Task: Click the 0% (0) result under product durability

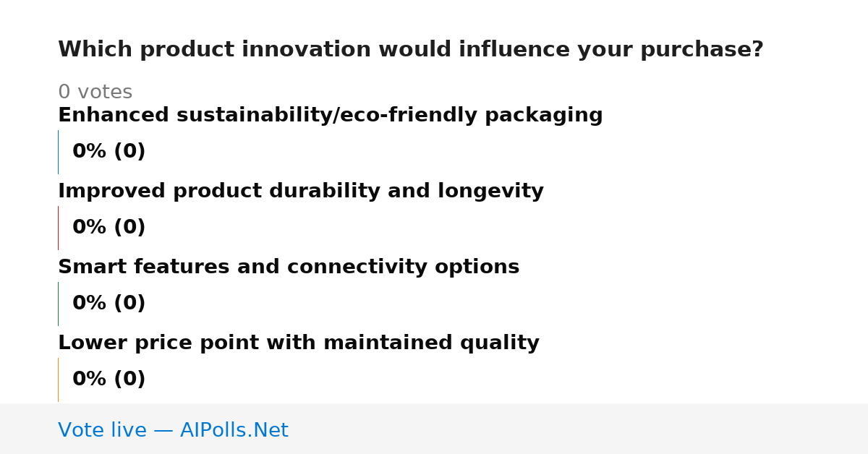Action: [109, 228]
